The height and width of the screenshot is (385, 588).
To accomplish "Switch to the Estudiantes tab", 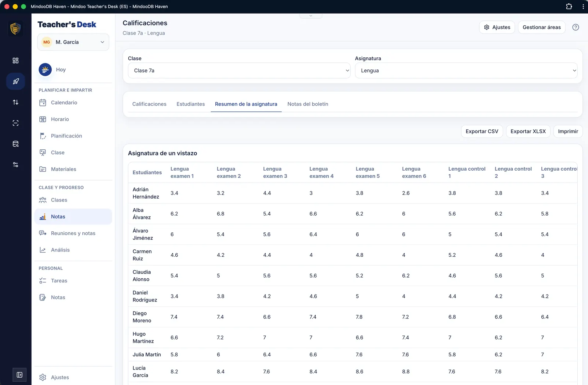I will point(191,104).
